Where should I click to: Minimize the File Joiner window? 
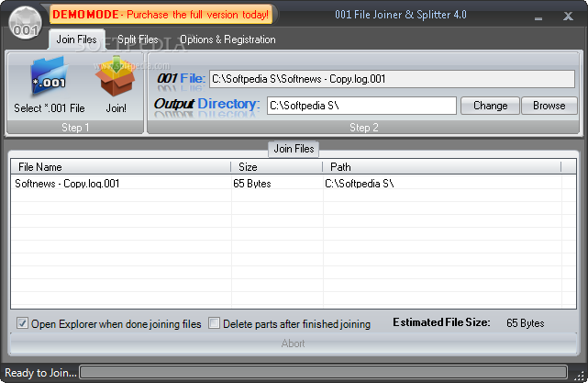[538, 17]
